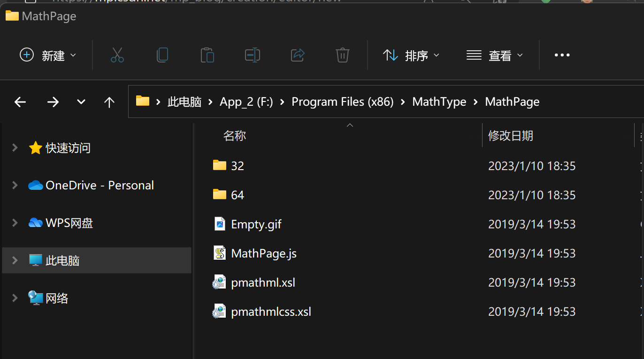The image size is (644, 359).
Task: Open the 排序 (Sort) dropdown
Action: tap(411, 55)
